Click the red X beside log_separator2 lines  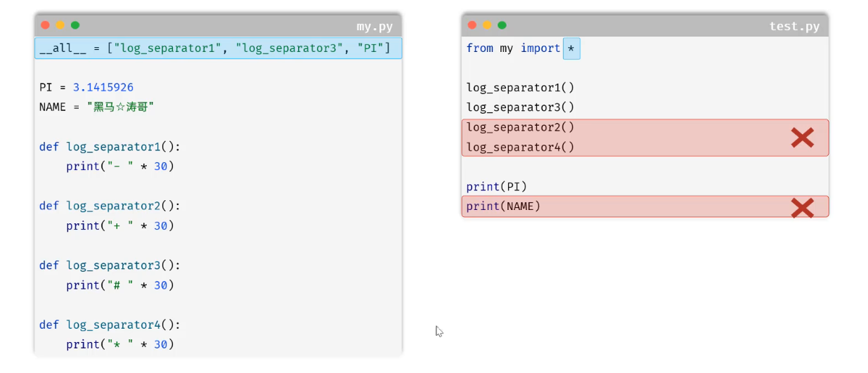tap(802, 138)
